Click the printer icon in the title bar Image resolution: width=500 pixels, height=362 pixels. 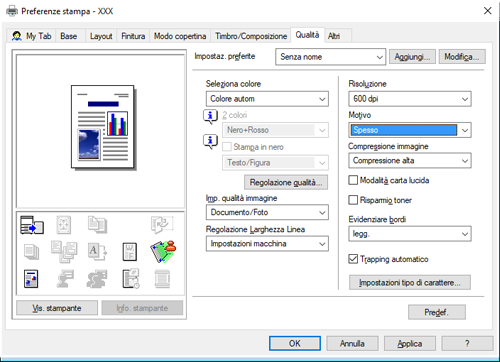coord(12,11)
